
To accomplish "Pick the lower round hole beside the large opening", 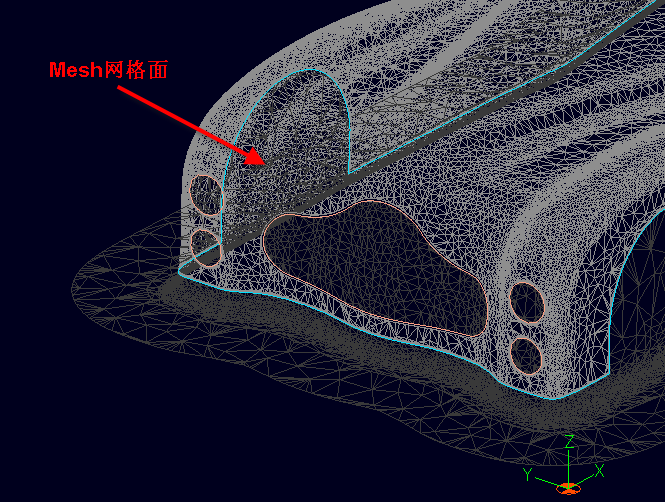I will (x=526, y=356).
